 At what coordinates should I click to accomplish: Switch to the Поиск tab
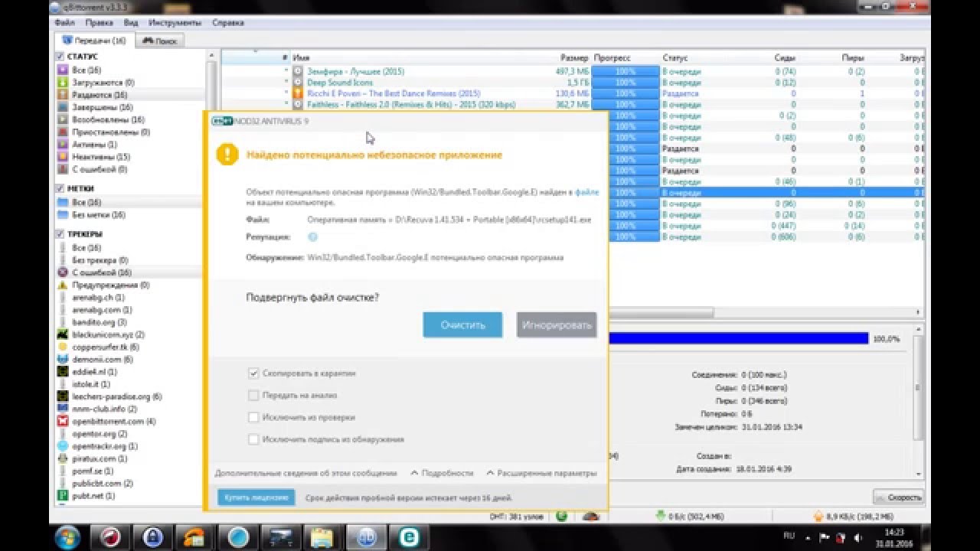[160, 41]
